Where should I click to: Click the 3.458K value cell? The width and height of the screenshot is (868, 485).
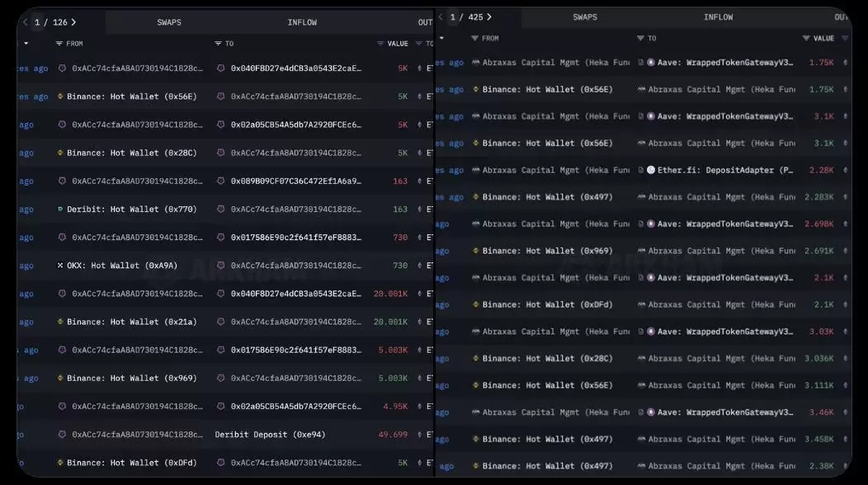coord(819,440)
